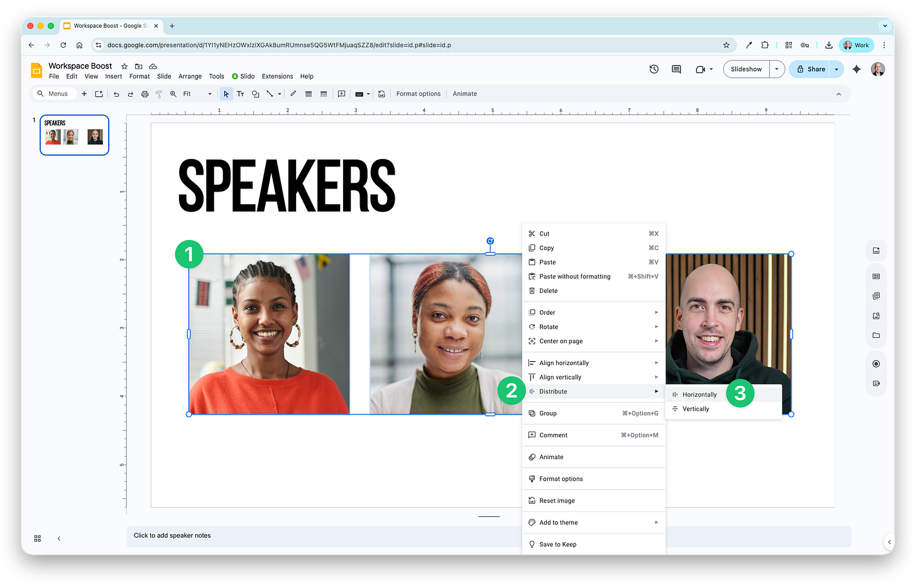Click the add comment toolbar icon
915x588 pixels.
click(341, 94)
